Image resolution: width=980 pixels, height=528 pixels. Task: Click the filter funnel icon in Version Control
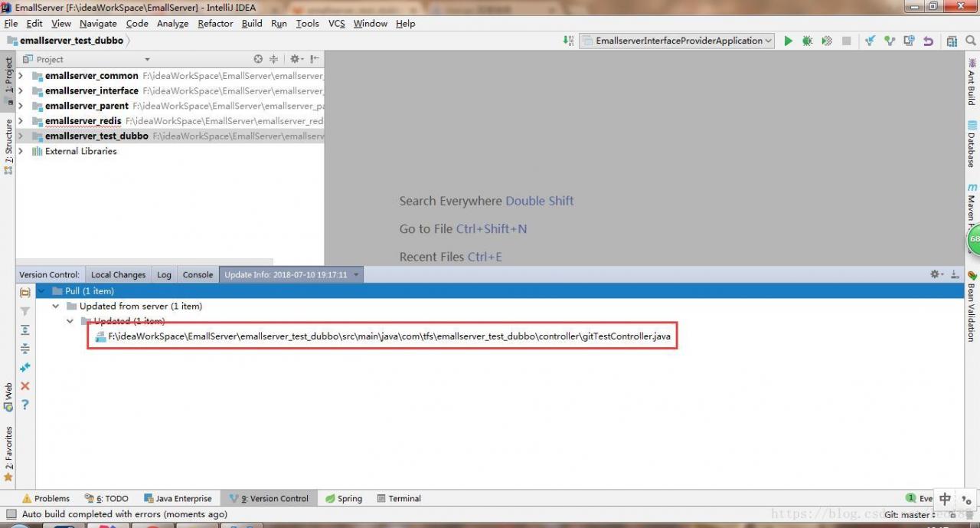24,311
